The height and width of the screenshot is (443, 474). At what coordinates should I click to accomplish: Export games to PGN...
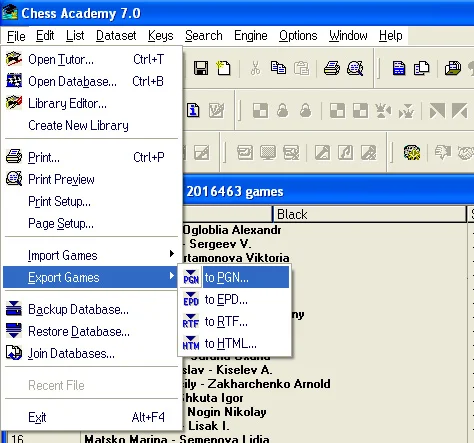coord(235,277)
